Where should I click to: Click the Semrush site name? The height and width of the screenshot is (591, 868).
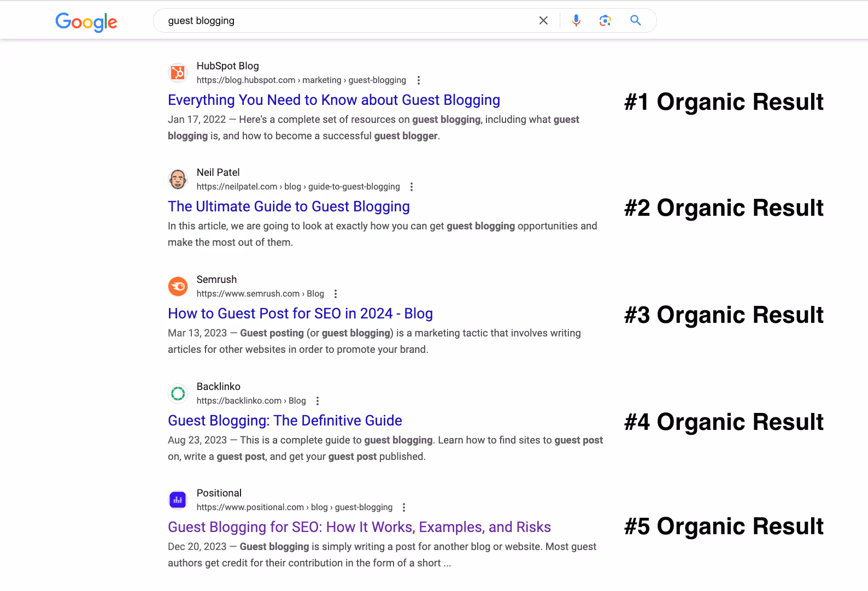point(216,280)
